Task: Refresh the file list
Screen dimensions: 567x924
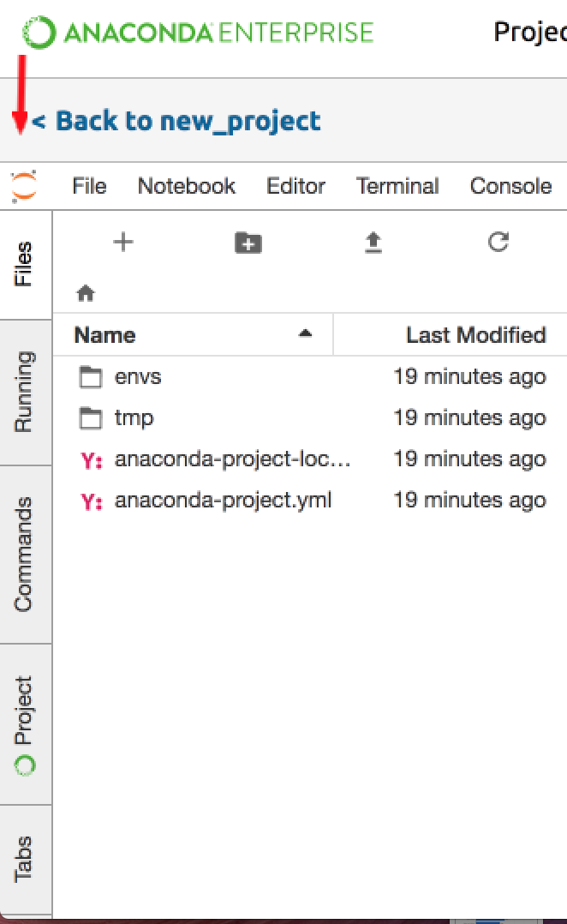Action: pyautogui.click(x=498, y=243)
